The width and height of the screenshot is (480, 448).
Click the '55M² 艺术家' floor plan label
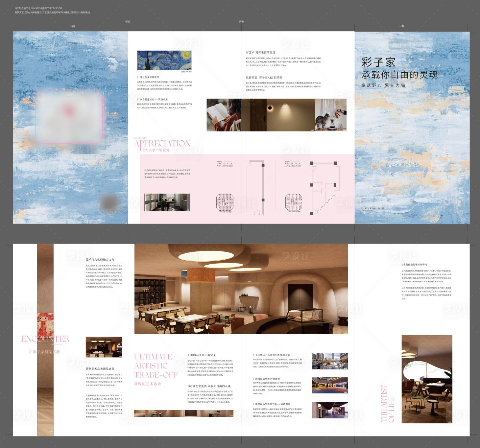coord(225,163)
